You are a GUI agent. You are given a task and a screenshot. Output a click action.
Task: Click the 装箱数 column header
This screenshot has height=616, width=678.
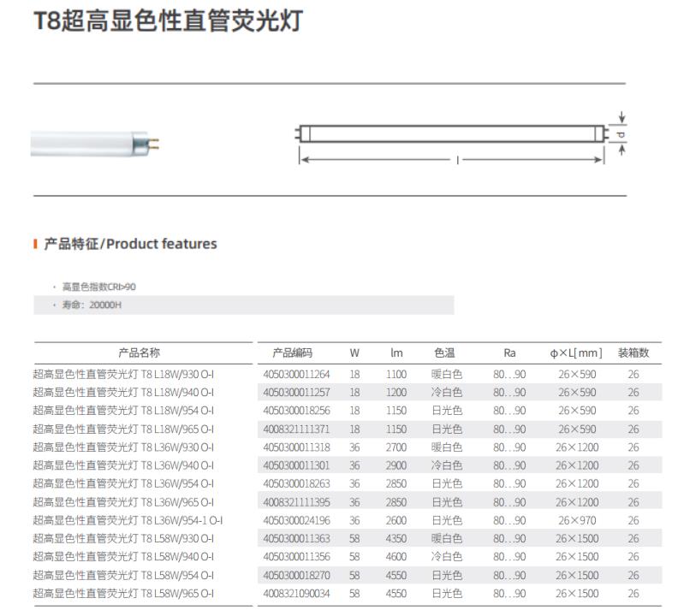633,352
